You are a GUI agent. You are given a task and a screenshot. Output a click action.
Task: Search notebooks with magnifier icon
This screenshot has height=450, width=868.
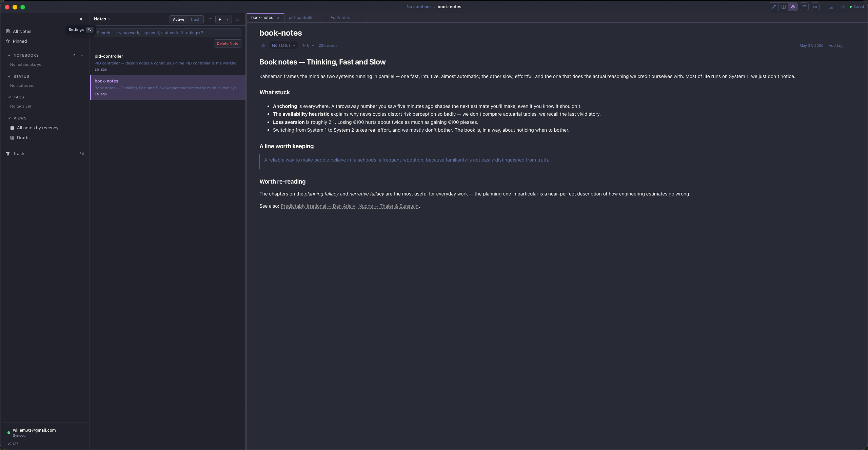coord(75,55)
